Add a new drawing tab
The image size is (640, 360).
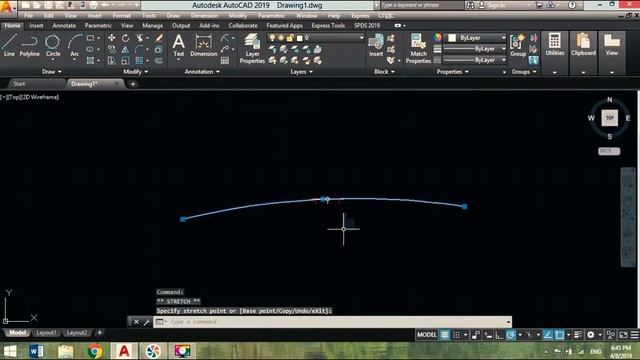tap(133, 84)
